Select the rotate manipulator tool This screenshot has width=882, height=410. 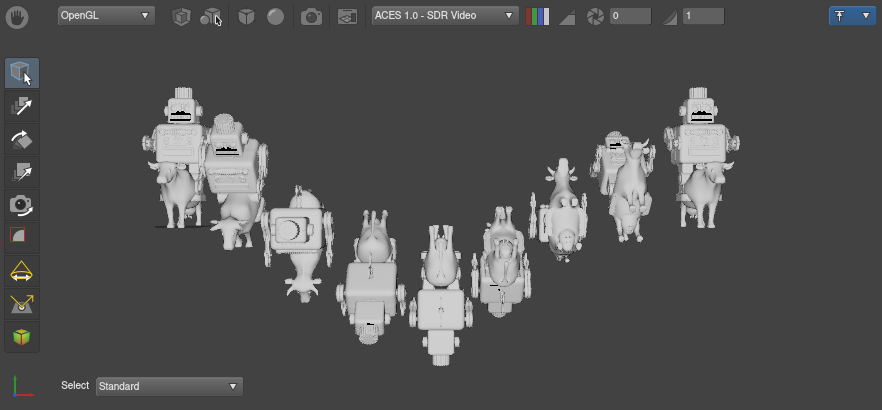point(22,139)
